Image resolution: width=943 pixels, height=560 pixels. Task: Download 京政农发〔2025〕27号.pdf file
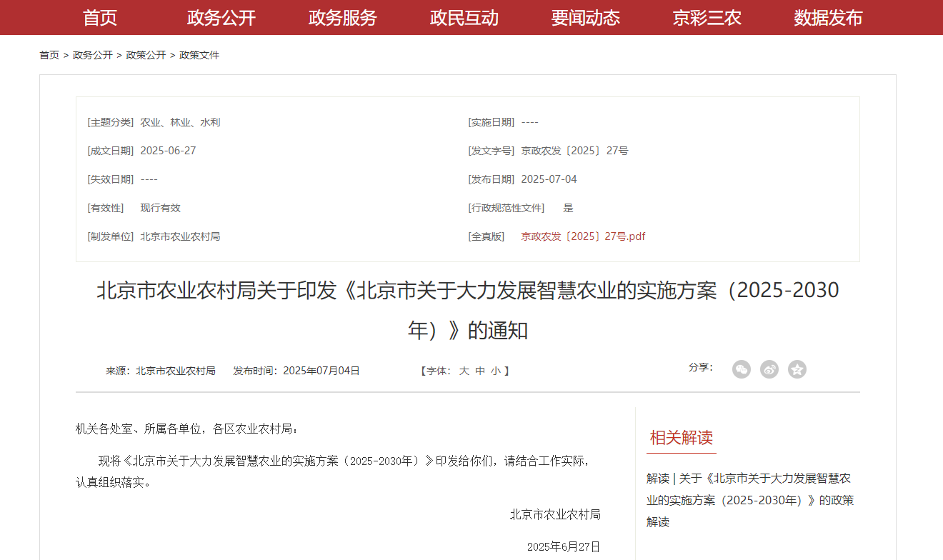583,236
